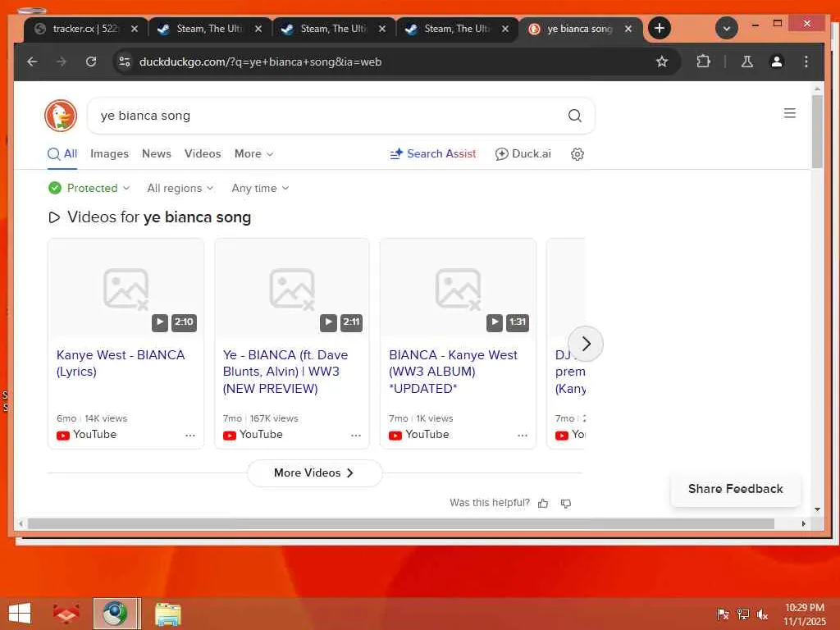Reload the DuckDuckGo page
Viewport: 840px width, 630px height.
pyautogui.click(x=91, y=62)
